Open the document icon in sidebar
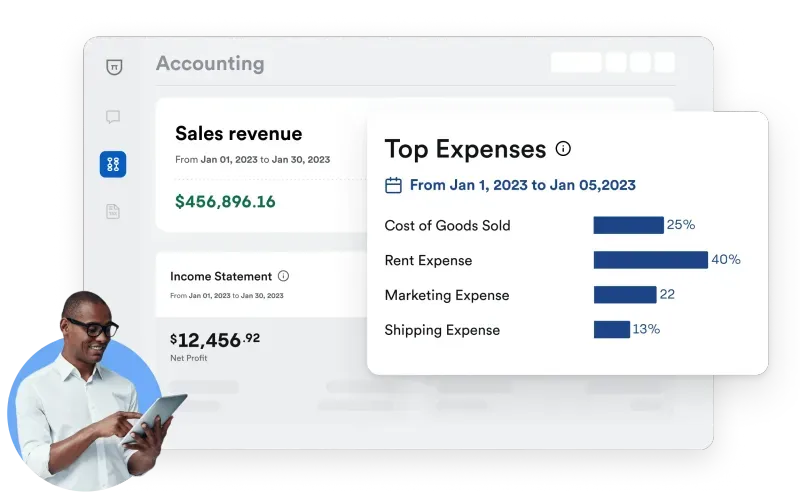 click(x=113, y=211)
